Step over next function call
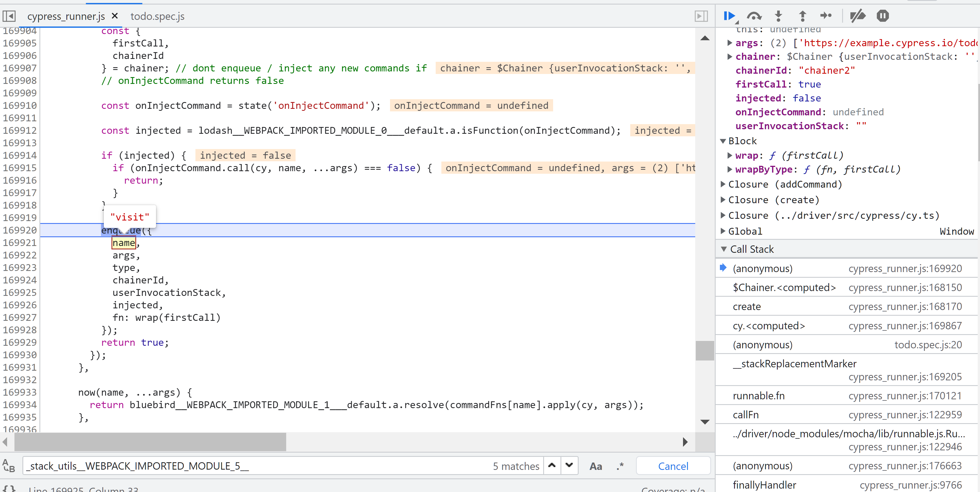This screenshot has height=492, width=980. 754,16
